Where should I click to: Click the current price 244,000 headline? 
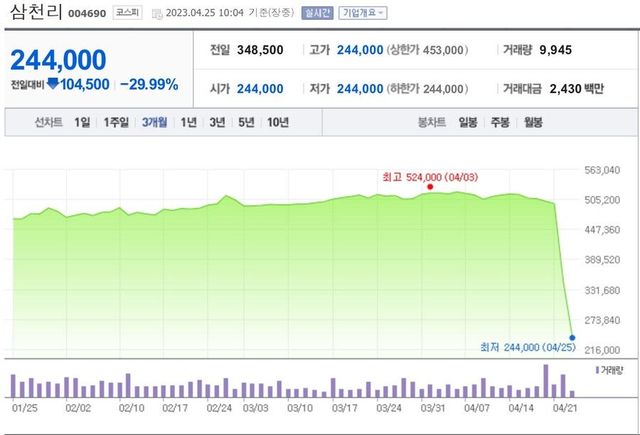click(58, 59)
